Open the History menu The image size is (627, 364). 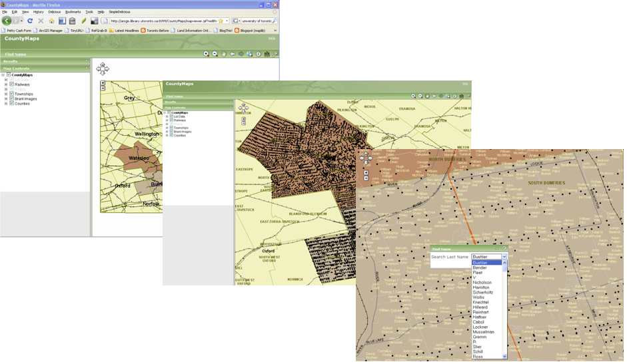coord(39,12)
